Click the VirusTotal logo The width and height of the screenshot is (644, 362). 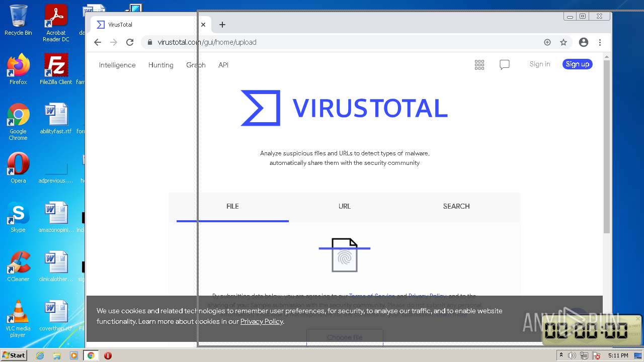344,108
